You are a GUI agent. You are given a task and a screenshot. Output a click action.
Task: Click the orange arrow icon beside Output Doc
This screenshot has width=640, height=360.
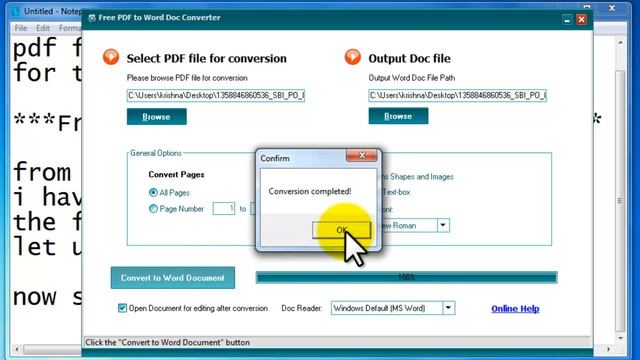click(x=353, y=57)
